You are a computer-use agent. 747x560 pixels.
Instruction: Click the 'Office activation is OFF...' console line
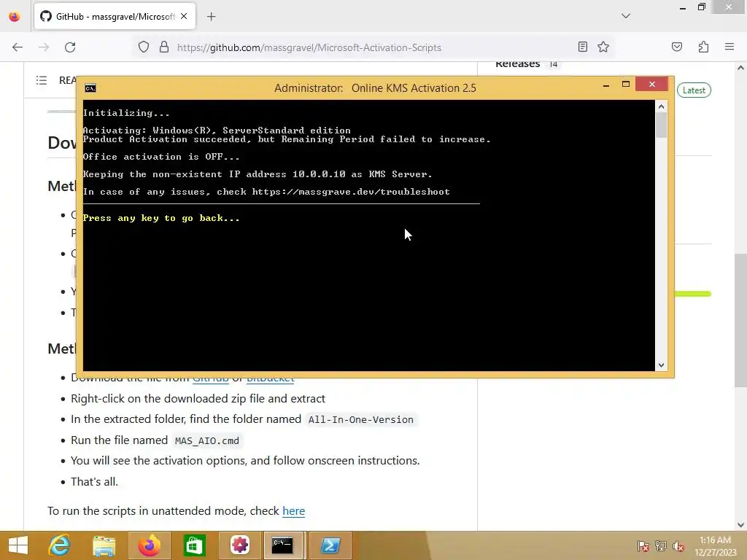click(x=161, y=157)
